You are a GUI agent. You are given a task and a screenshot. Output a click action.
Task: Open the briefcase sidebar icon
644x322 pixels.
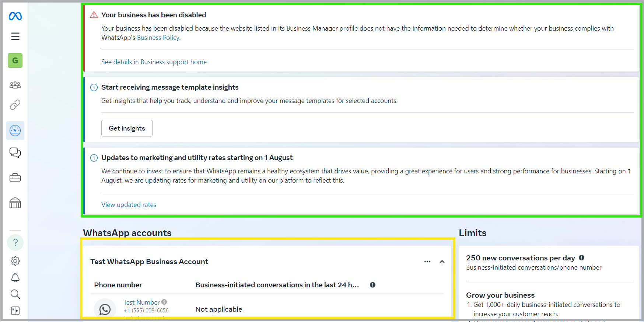point(15,178)
